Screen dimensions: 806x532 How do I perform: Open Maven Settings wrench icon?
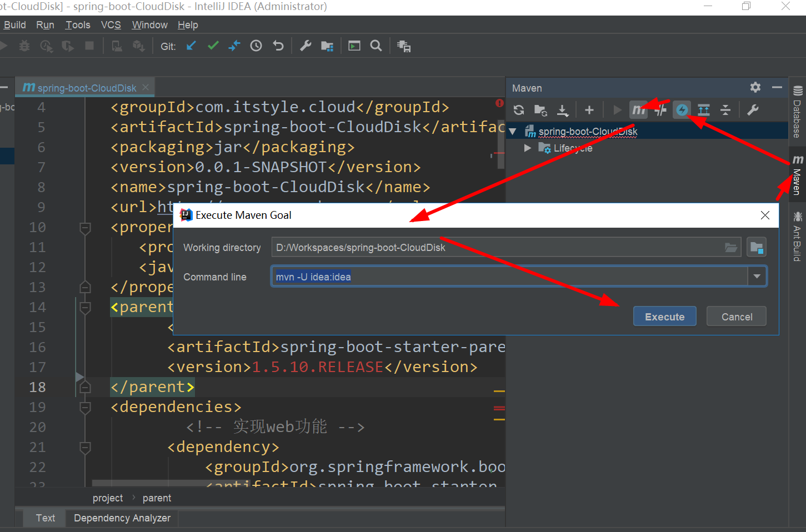753,110
